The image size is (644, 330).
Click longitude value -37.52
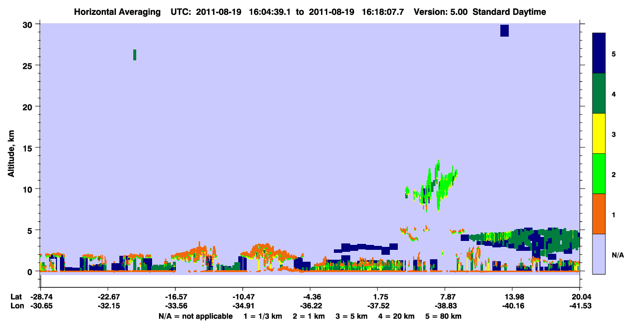point(377,306)
